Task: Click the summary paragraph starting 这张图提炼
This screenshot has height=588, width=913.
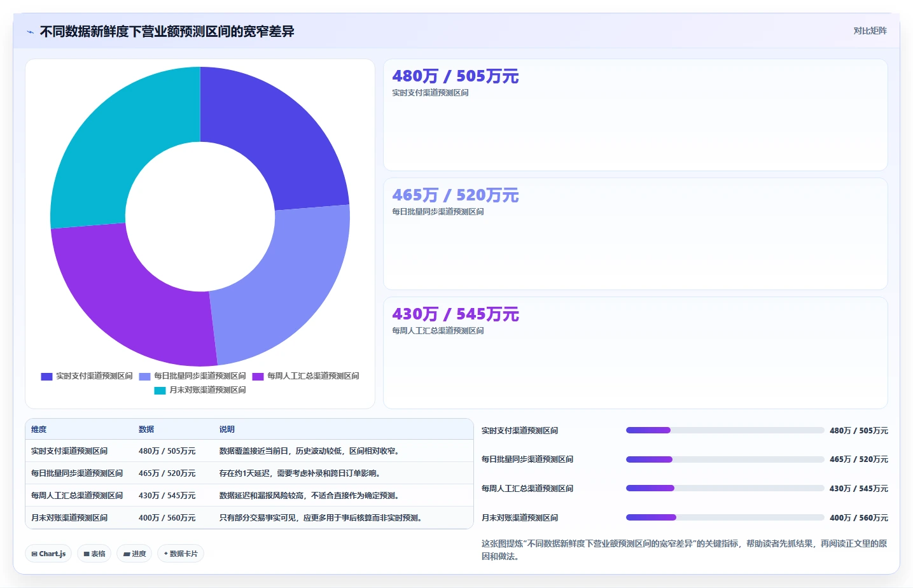Action: 684,550
